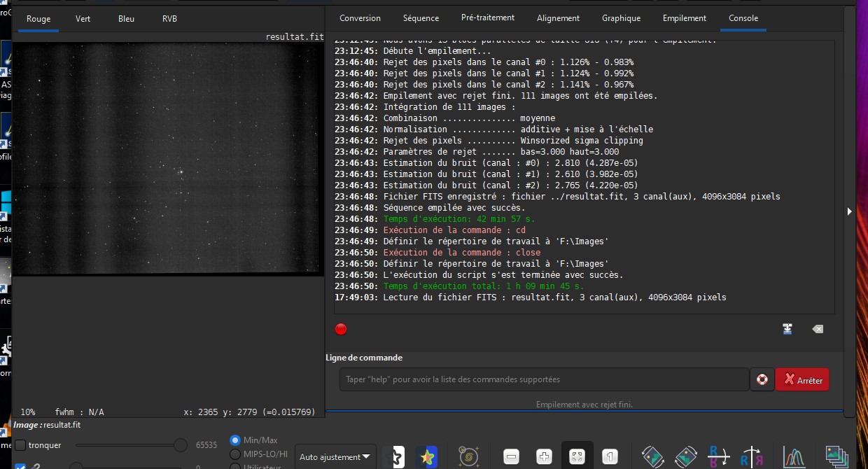The height and width of the screenshot is (469, 868).
Task: Rotate the image 90° counter-clockwise
Action: (x=652, y=457)
